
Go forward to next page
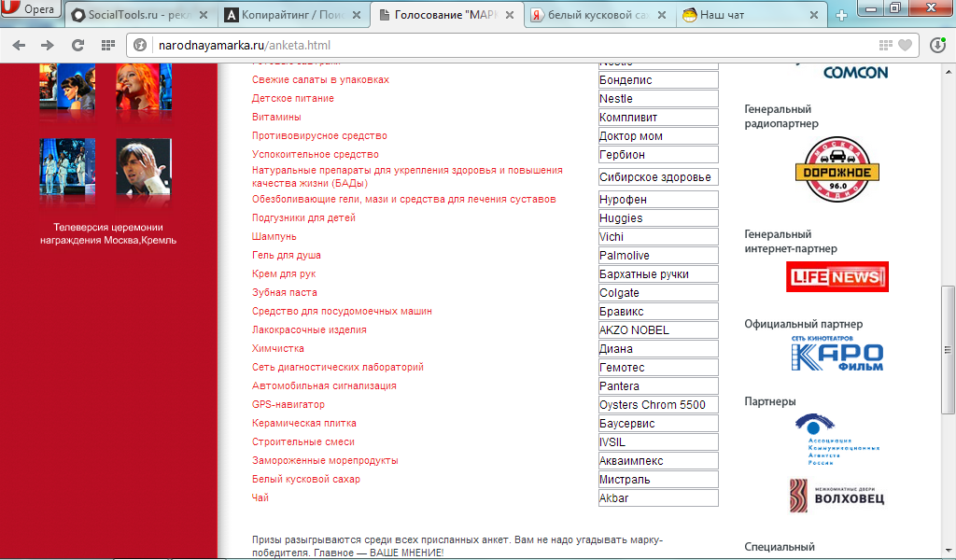(x=48, y=45)
